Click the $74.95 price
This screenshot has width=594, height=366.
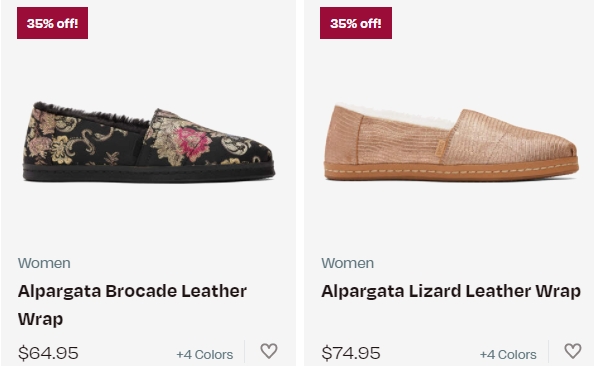[351, 353]
